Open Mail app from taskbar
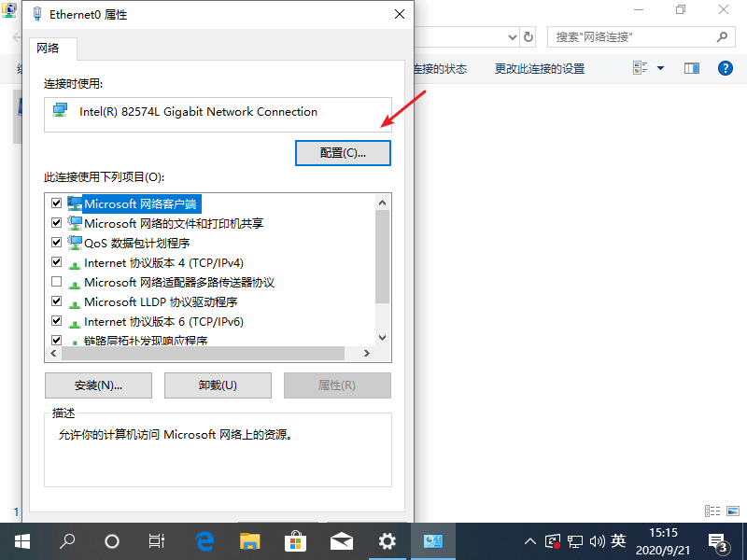 [341, 541]
